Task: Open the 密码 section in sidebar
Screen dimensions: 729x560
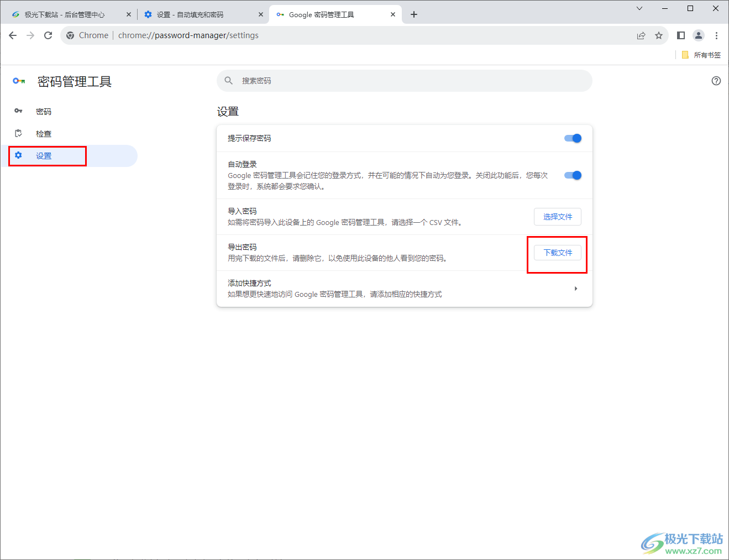Action: [x=69, y=112]
